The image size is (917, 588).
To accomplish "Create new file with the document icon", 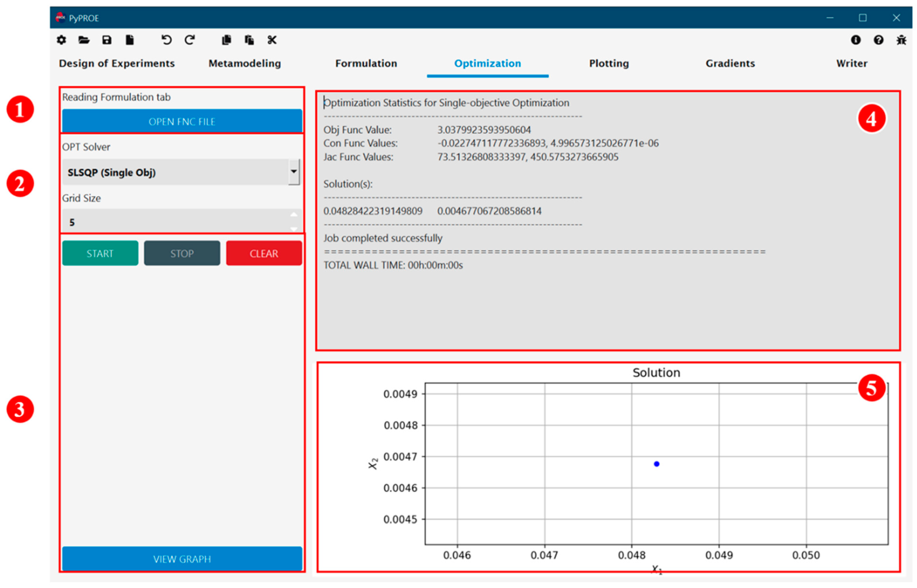I will pos(130,40).
